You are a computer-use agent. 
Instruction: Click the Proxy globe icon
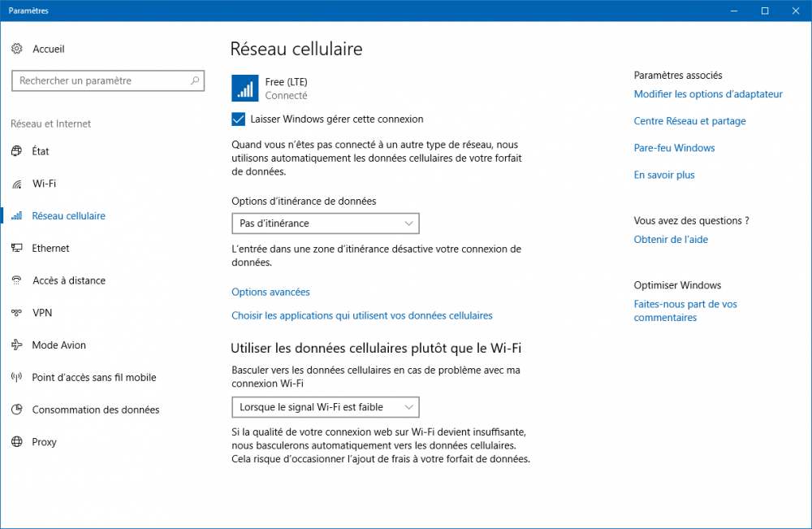point(17,442)
